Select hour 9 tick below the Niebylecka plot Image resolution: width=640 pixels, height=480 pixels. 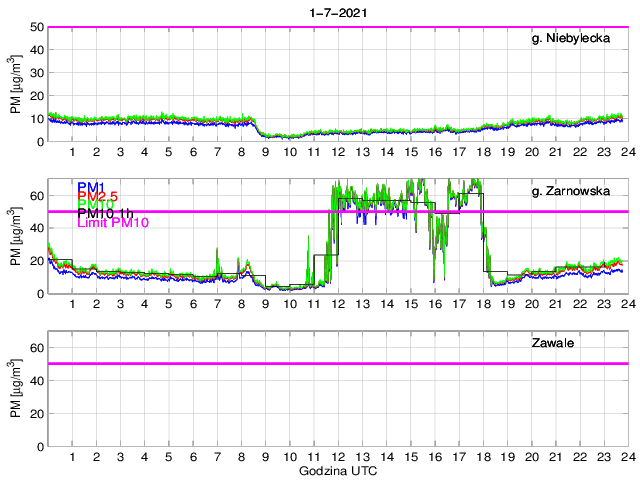pos(265,152)
